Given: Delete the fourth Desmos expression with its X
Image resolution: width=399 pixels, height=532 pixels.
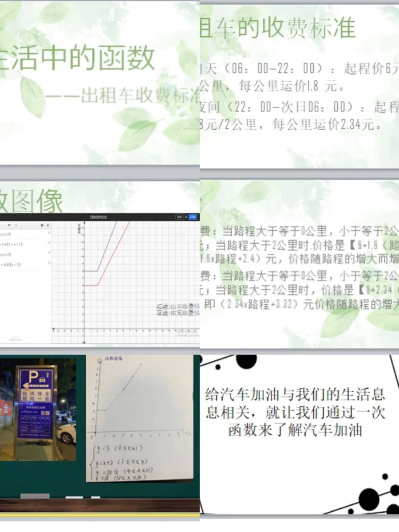Looking at the screenshot, I should pos(49,263).
